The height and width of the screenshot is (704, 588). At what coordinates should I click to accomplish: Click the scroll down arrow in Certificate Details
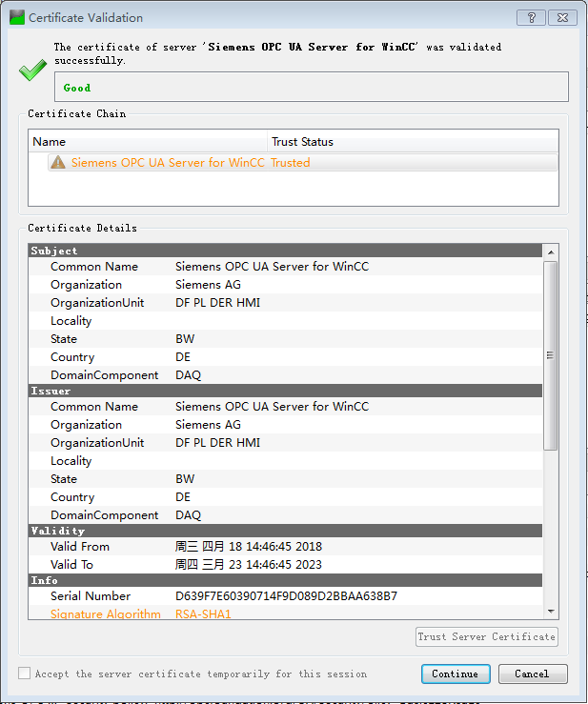click(550, 611)
